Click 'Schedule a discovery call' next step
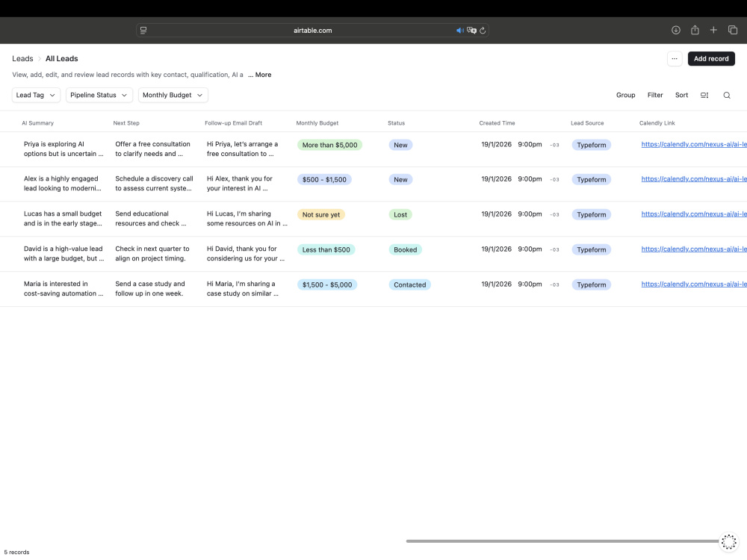 pos(155,184)
